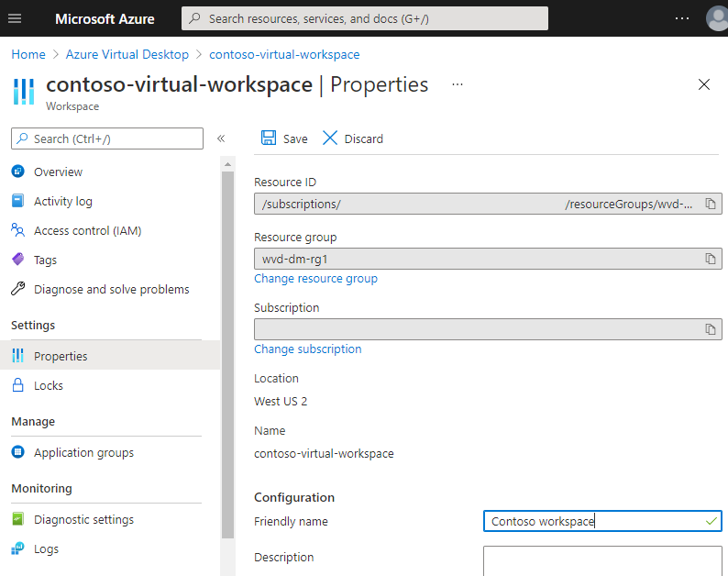Click the Resource ID field
This screenshot has height=576, width=728.
tap(488, 204)
